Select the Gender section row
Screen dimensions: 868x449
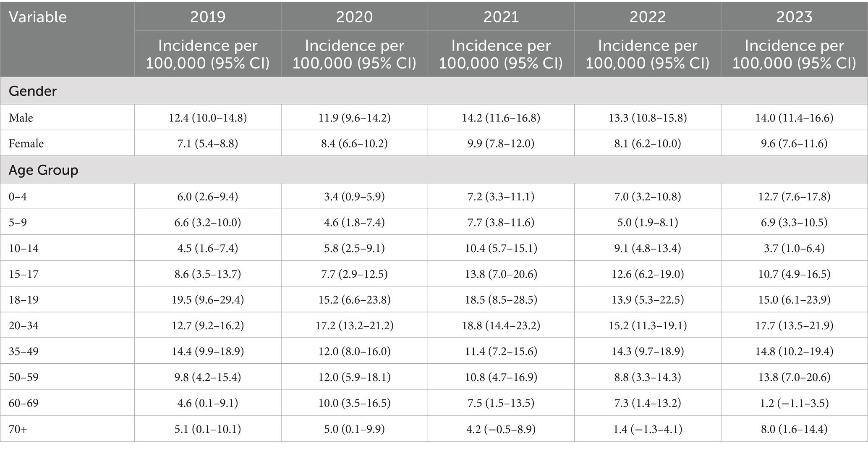434,91
